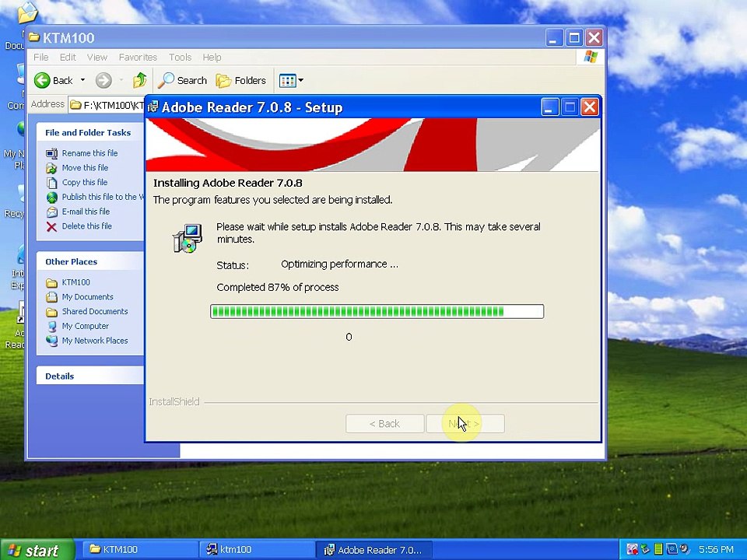Click the setup computer-and-disc icon
Screen dimensions: 747x560
point(188,238)
